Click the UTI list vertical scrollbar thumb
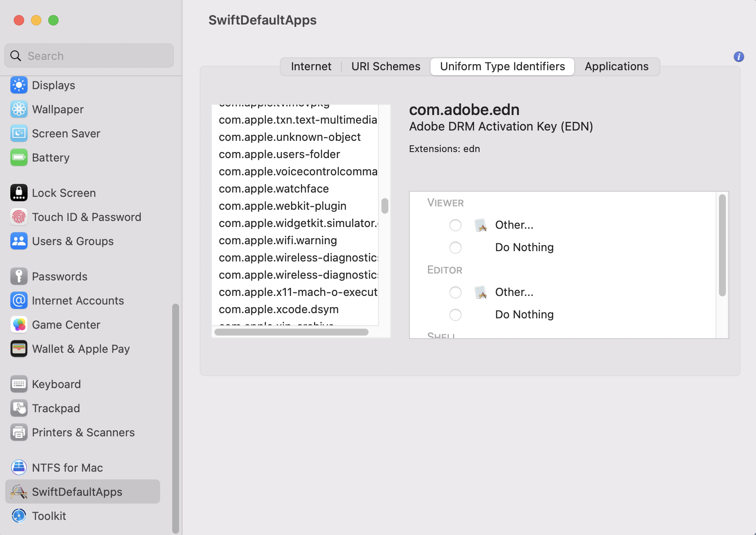Image resolution: width=756 pixels, height=535 pixels. point(385,206)
